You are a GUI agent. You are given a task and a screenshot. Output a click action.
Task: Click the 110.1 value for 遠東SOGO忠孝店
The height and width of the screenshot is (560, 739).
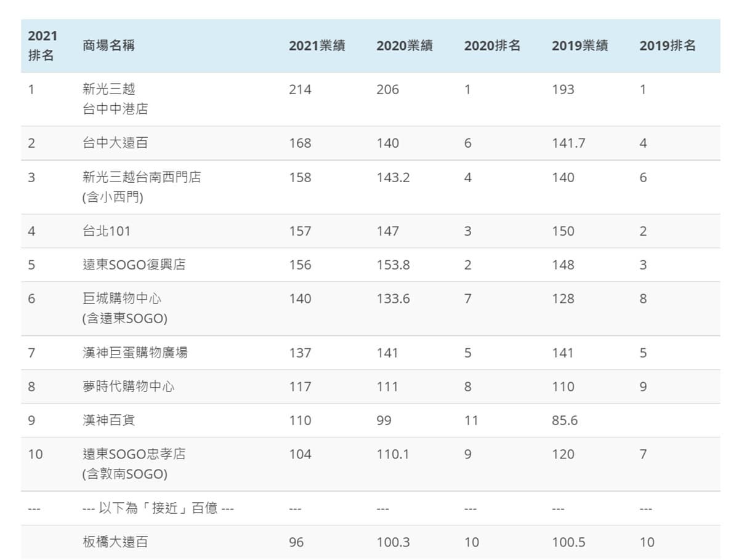click(393, 454)
